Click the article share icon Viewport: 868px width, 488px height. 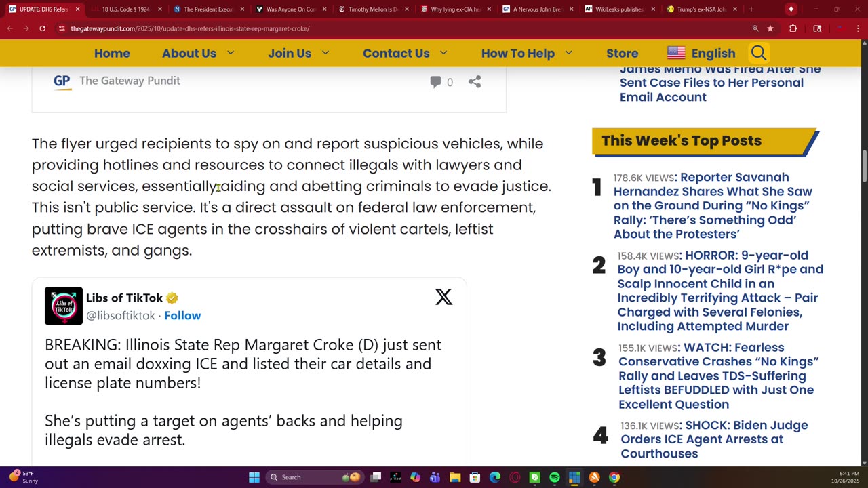pyautogui.click(x=475, y=82)
